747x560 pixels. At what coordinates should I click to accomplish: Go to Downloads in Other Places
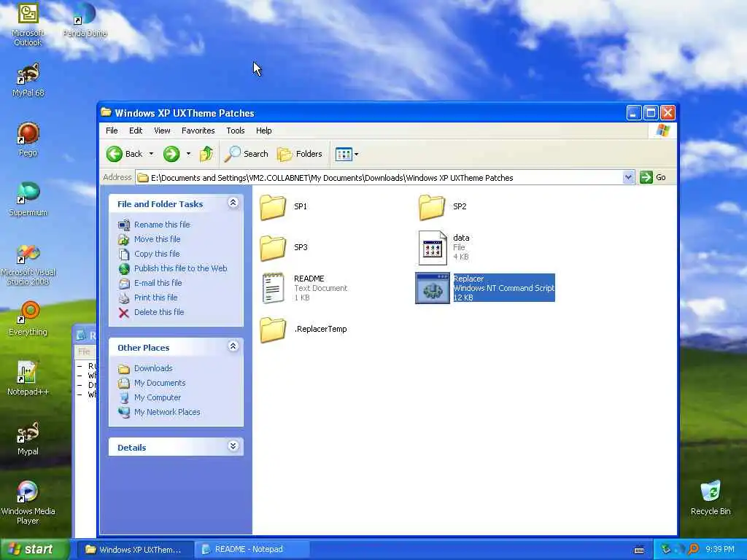tap(153, 368)
